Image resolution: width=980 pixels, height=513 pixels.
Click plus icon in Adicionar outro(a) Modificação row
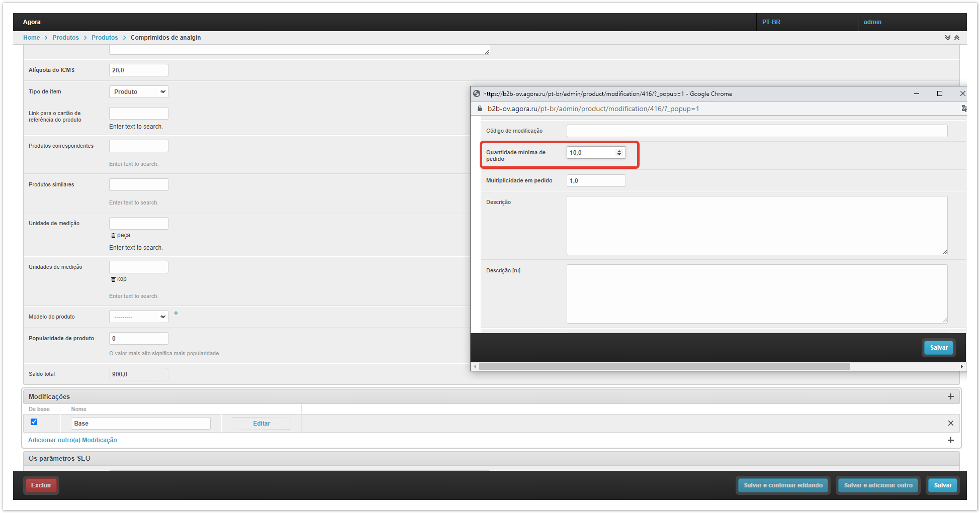pyautogui.click(x=950, y=440)
